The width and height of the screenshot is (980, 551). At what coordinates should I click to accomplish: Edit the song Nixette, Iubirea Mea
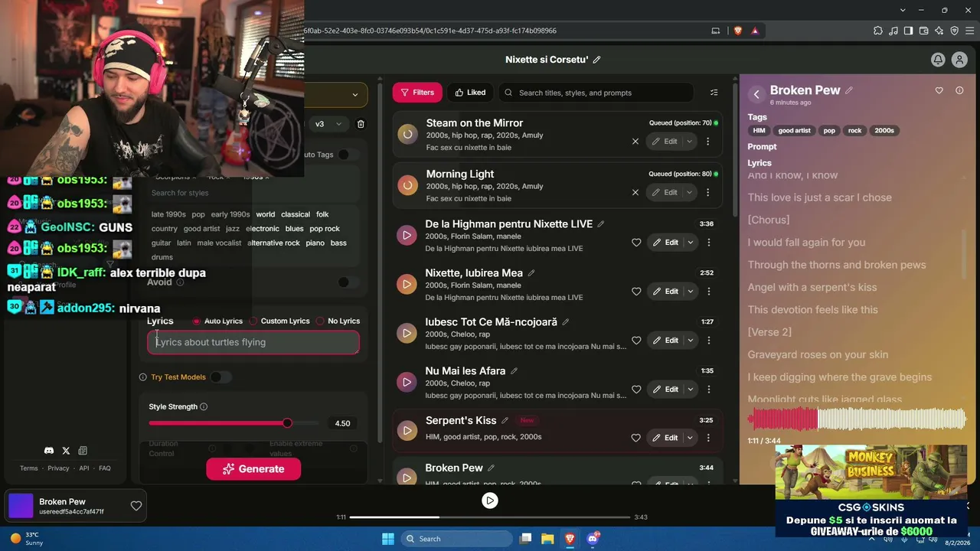(x=665, y=292)
